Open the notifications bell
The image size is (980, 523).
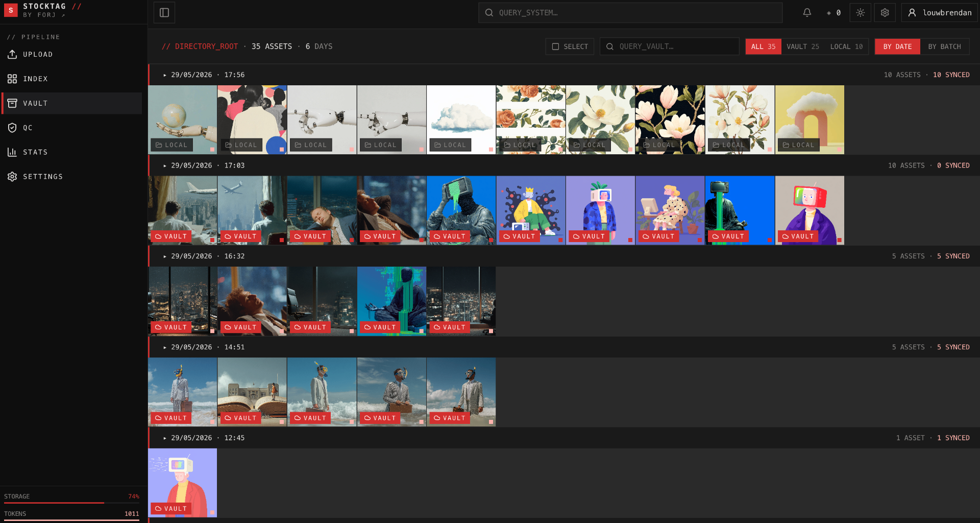click(x=807, y=13)
